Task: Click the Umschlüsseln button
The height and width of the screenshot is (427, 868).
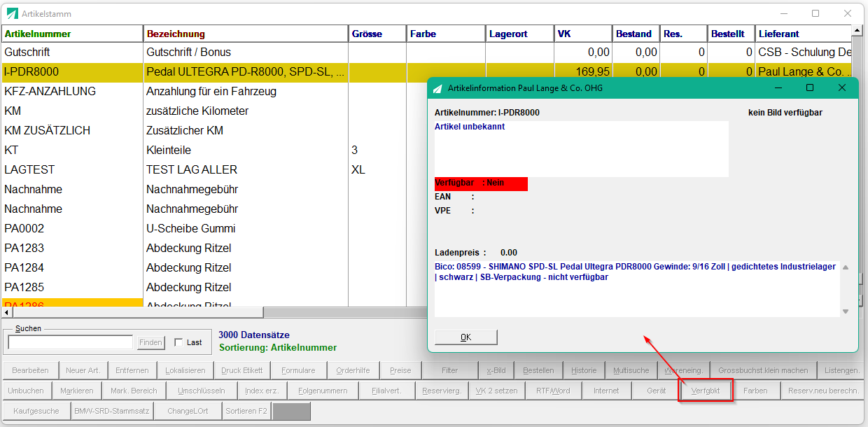Action: (202, 391)
